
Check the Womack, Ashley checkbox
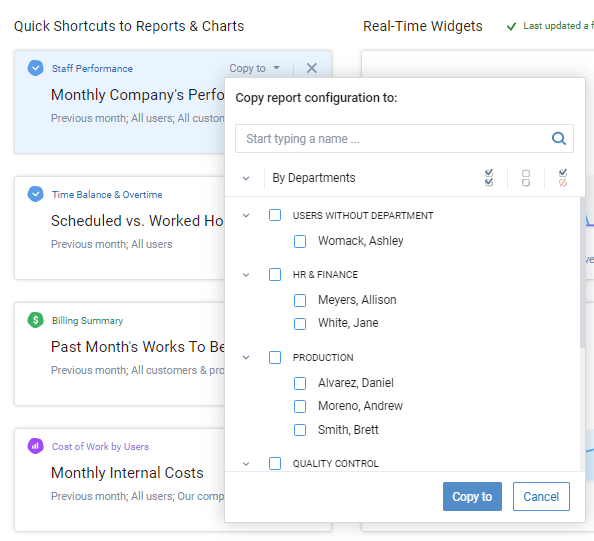click(x=300, y=241)
